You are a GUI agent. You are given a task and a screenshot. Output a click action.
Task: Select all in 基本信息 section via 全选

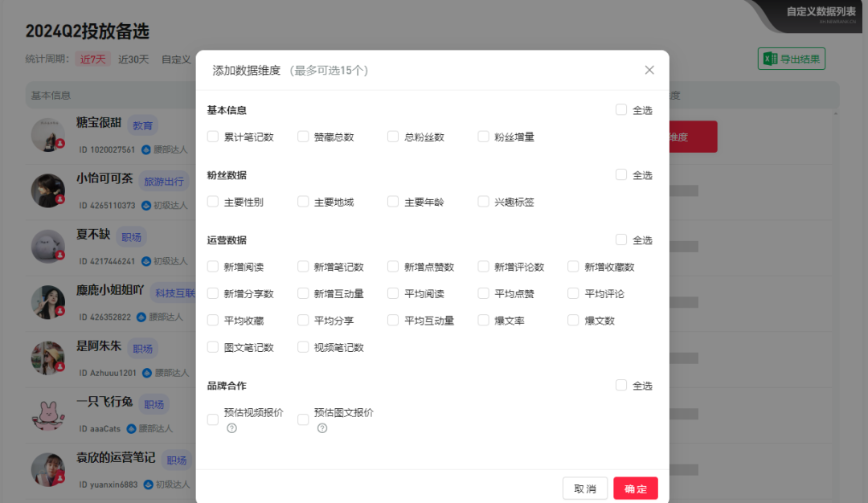(621, 110)
